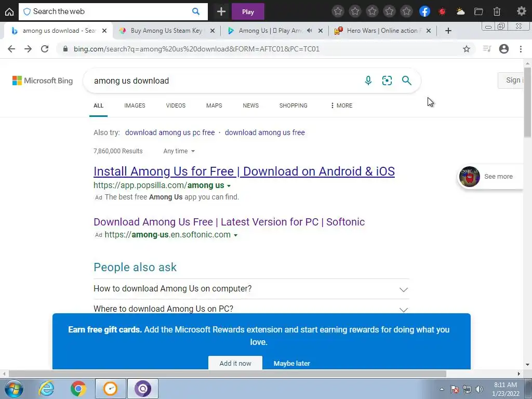Launch Internet Explorer from taskbar
The width and height of the screenshot is (532, 399).
click(46, 389)
